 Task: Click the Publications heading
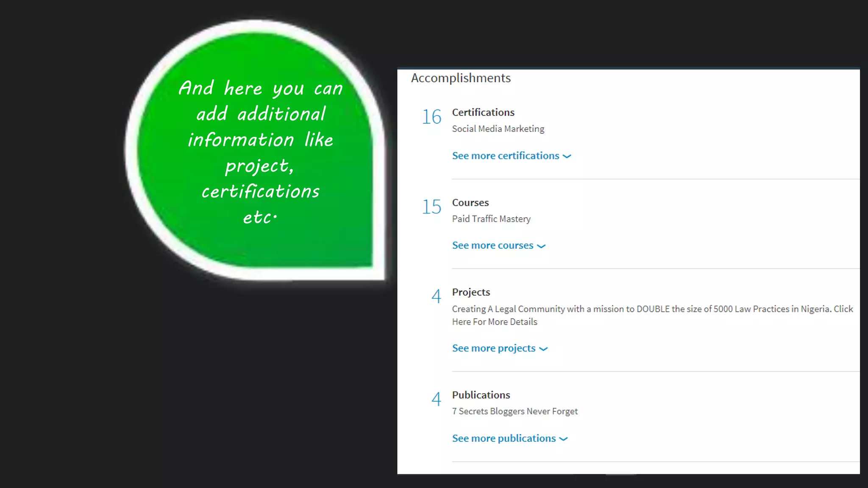coord(481,395)
